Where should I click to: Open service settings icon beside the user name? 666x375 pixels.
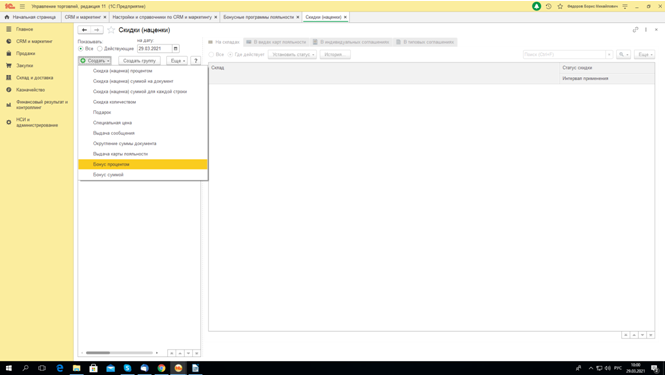(x=625, y=6)
